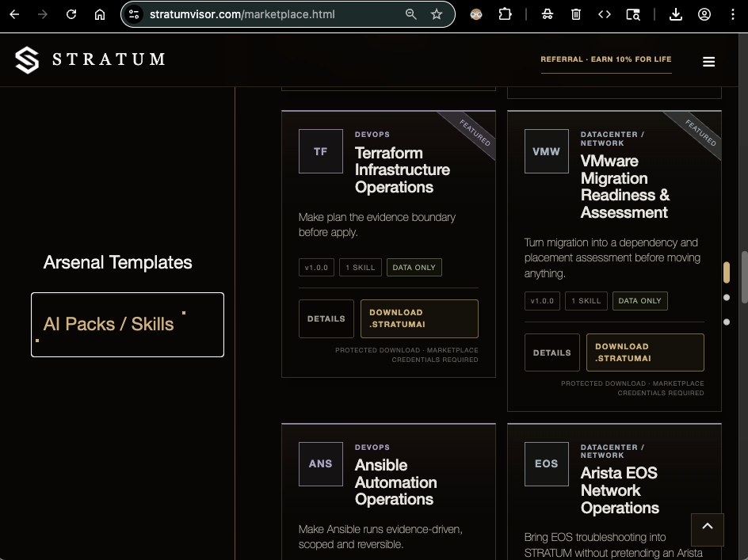Click the middle section indicator dot
748x560 pixels.
[x=726, y=297]
